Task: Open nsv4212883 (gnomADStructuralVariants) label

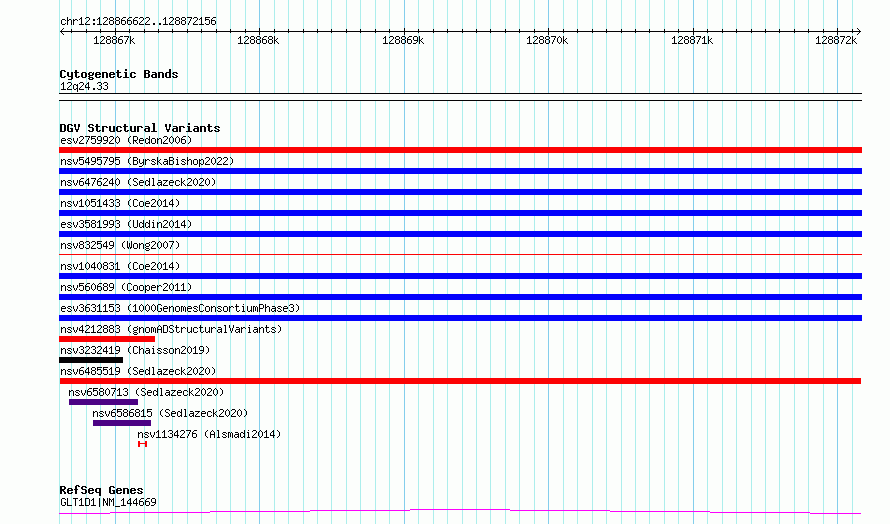Action: click(x=171, y=329)
